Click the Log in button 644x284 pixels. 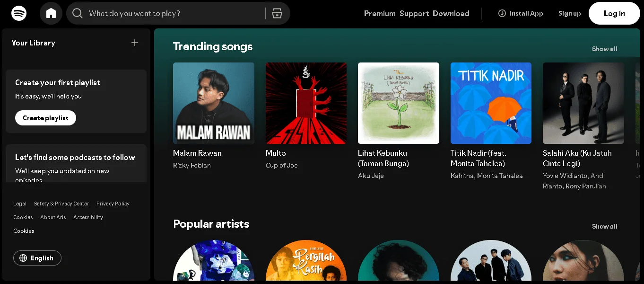(x=614, y=13)
